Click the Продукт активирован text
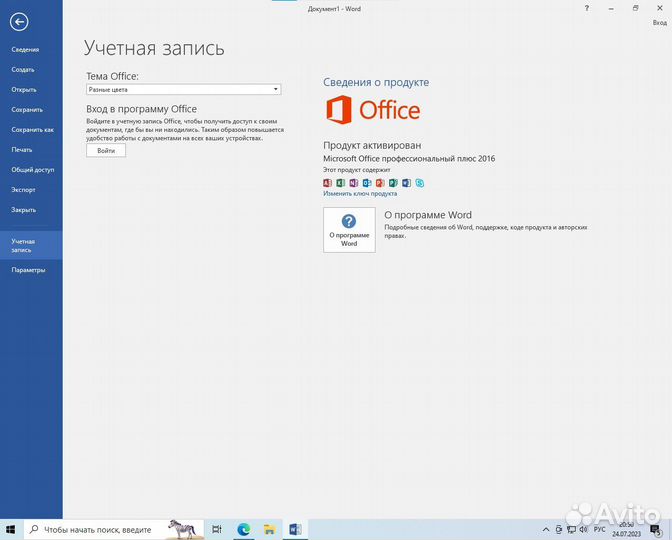Viewport: 672px width, 540px height. (372, 145)
